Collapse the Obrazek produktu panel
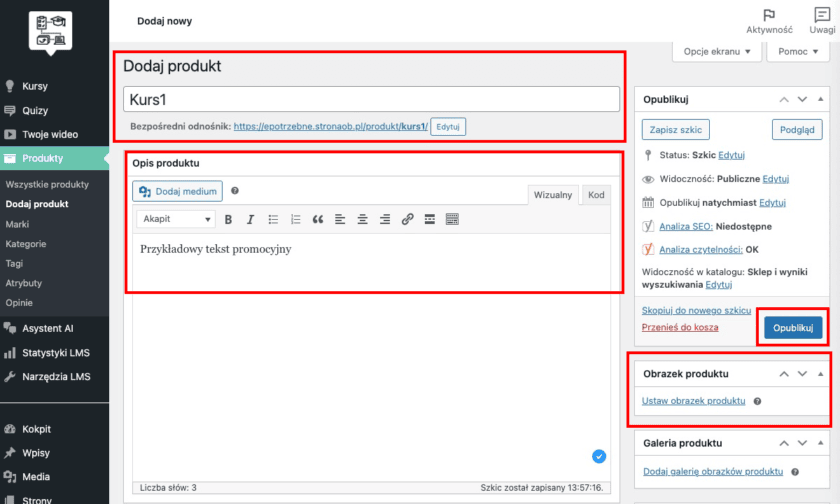This screenshot has height=504, width=840. click(x=820, y=374)
